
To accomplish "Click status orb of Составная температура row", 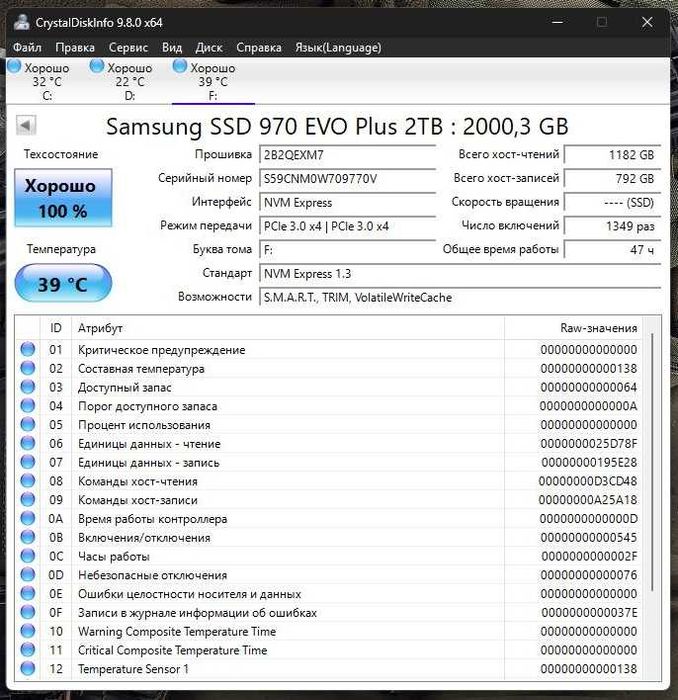I will click(x=28, y=368).
